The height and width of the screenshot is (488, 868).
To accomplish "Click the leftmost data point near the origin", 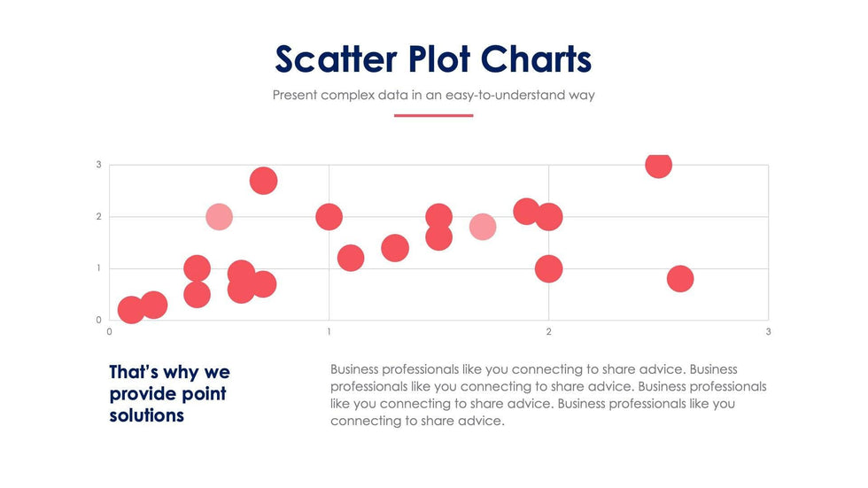I will pyautogui.click(x=131, y=310).
